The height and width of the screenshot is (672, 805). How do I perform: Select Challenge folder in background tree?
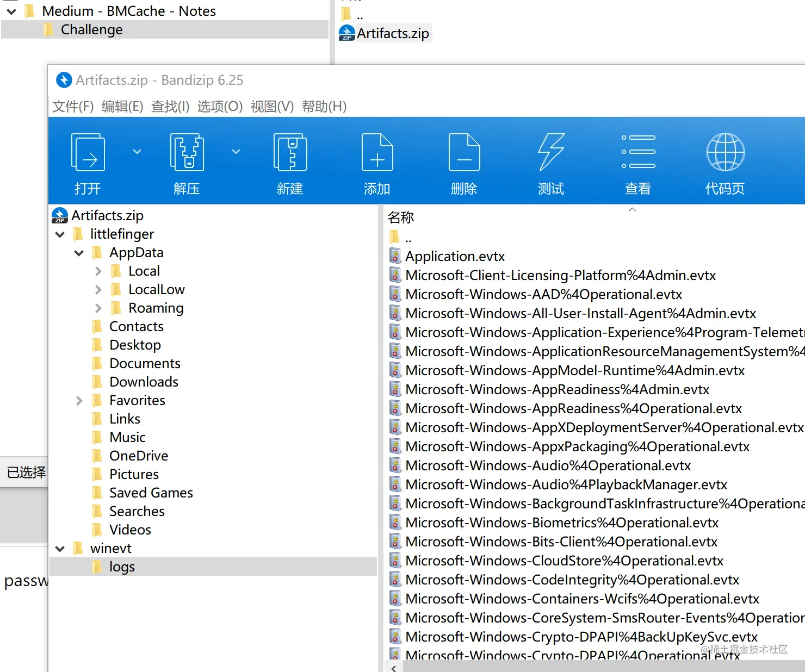[x=91, y=29]
